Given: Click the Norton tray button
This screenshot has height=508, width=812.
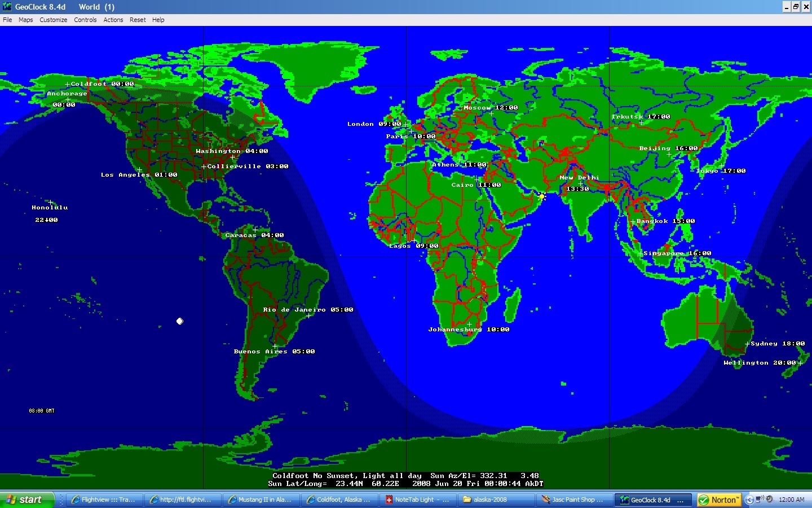Looking at the screenshot, I should [x=719, y=500].
